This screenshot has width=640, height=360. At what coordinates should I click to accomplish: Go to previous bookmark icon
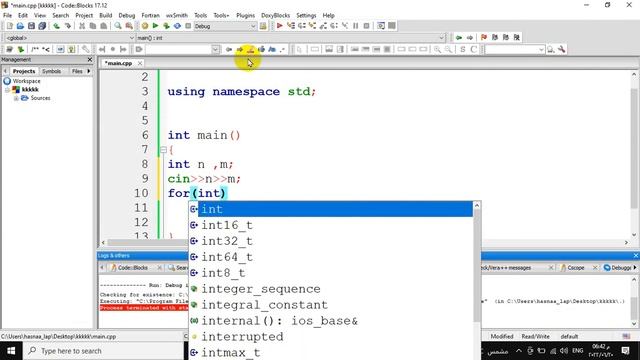pos(495,38)
